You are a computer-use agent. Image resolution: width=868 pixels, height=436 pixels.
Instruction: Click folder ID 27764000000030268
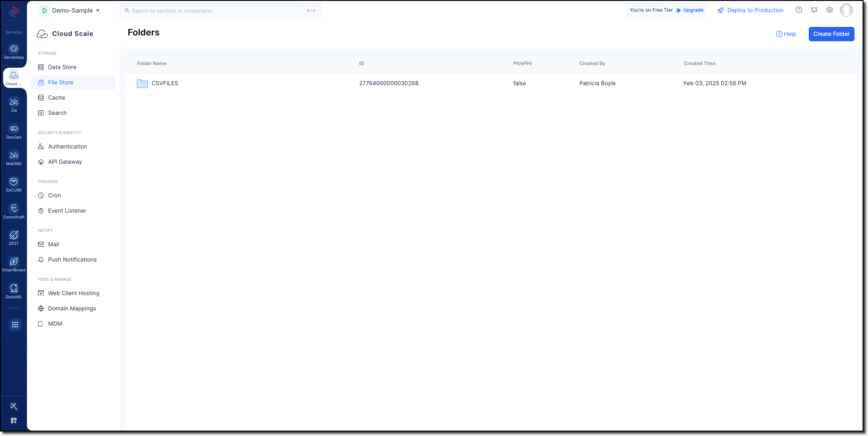point(389,83)
